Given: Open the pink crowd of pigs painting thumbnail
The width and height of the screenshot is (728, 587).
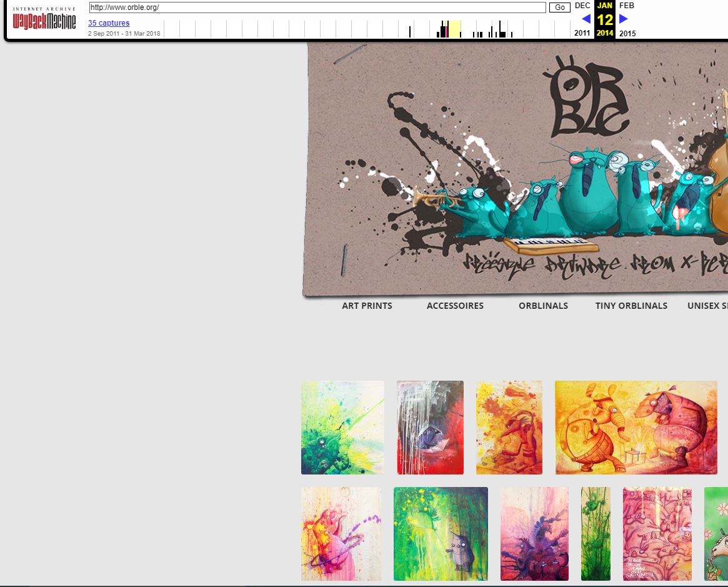Looking at the screenshot, I should coord(657,534).
